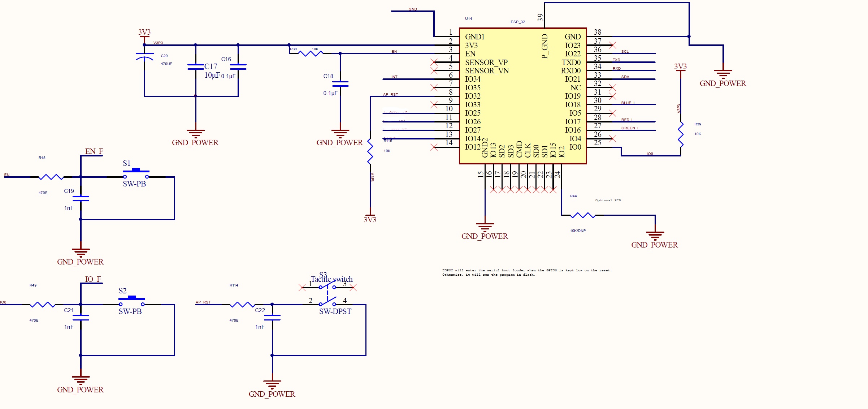Click the 470UF value text

point(166,64)
